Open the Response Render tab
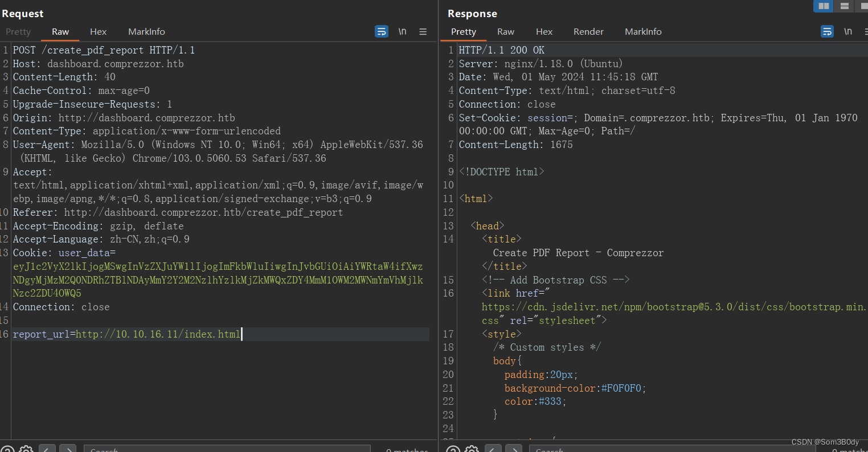This screenshot has height=452, width=868. coord(588,31)
